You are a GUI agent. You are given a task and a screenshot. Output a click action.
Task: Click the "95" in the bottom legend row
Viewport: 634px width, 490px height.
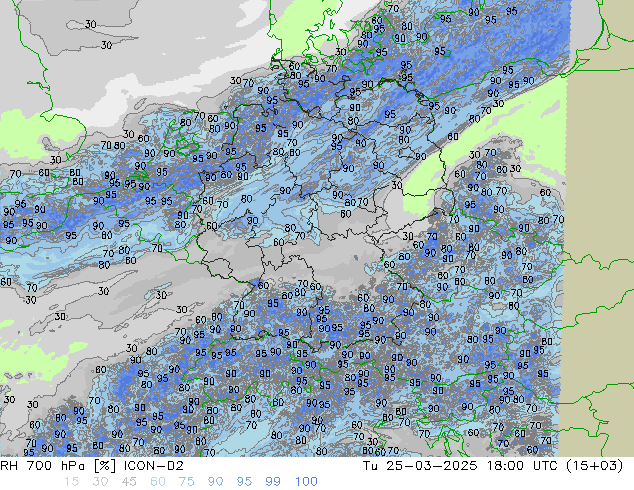pyautogui.click(x=244, y=482)
